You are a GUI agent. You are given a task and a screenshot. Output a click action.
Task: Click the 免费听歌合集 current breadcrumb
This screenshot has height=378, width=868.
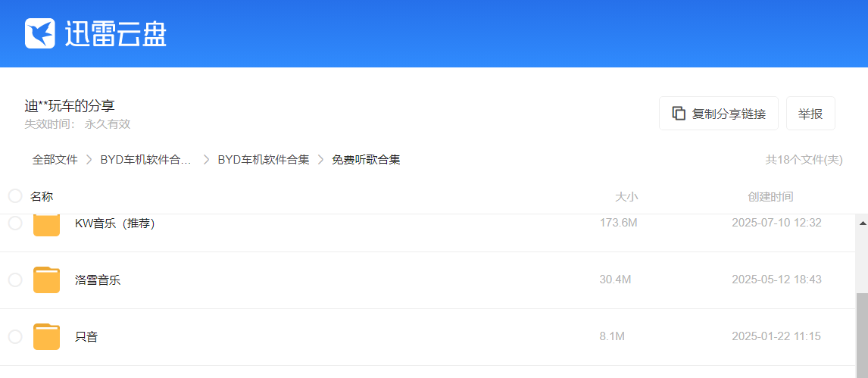point(366,160)
